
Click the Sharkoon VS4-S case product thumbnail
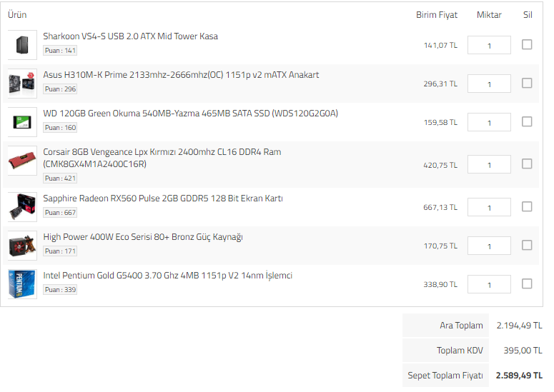[21, 44]
